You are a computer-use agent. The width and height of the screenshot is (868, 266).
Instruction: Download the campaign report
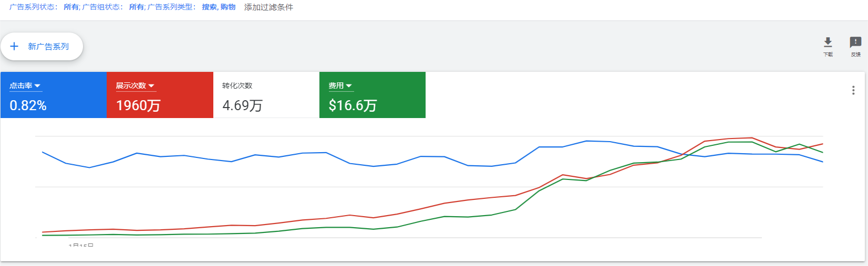[x=828, y=46]
